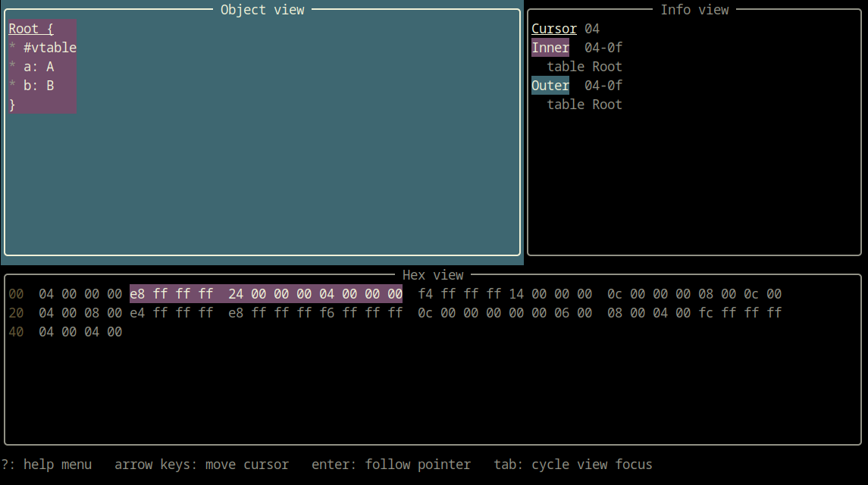Click byte 06 in row 20

[562, 313]
